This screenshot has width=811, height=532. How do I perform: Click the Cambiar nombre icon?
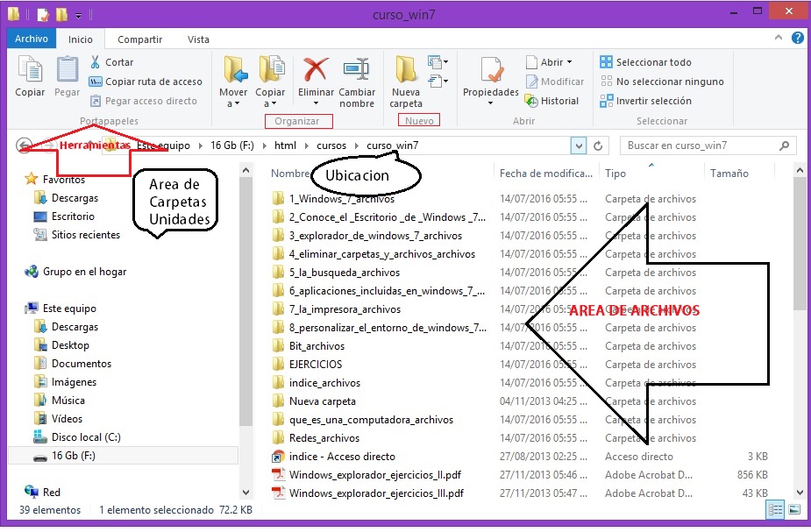pos(357,70)
